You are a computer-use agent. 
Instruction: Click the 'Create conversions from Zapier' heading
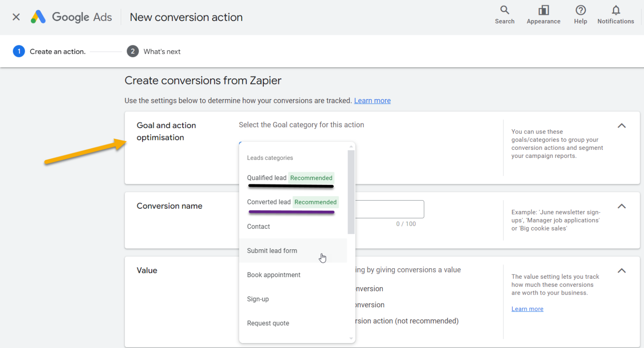click(x=203, y=81)
